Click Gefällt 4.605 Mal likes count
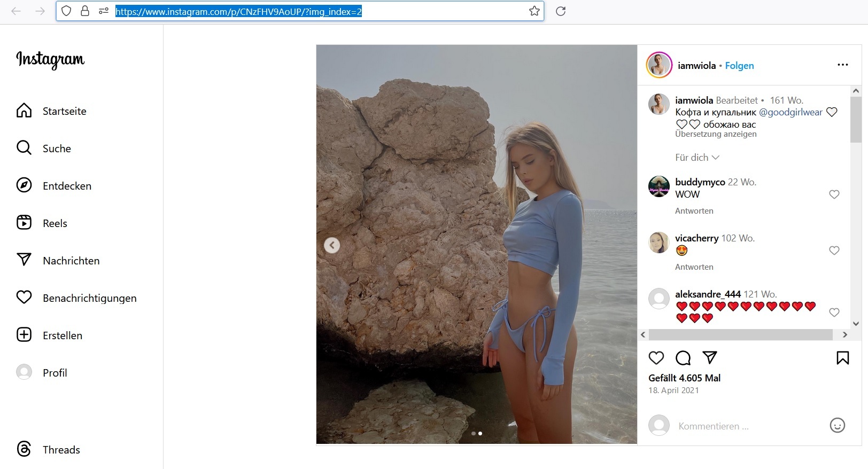868x469 pixels. (684, 378)
